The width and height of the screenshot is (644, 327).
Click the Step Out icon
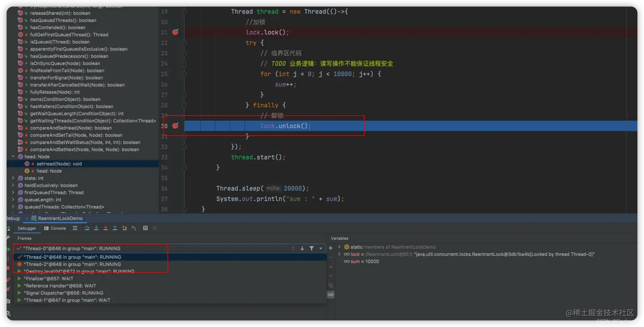(115, 228)
